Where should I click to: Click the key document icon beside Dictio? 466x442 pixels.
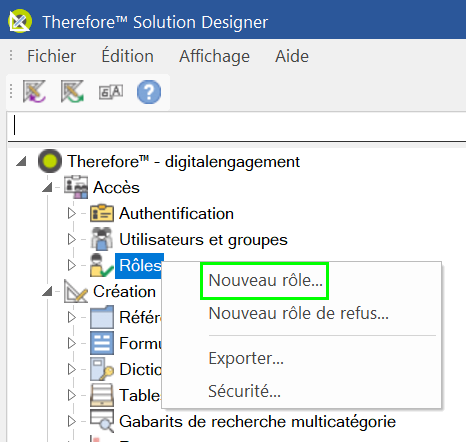tap(102, 369)
